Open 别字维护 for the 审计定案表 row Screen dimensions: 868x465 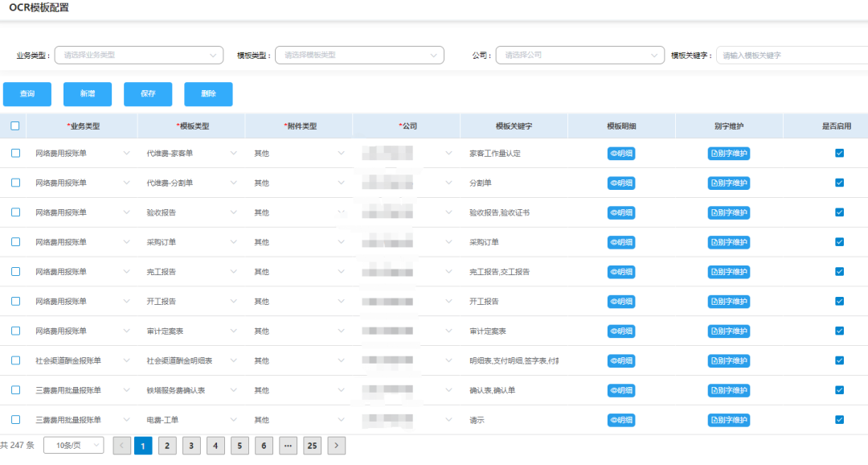click(x=729, y=331)
